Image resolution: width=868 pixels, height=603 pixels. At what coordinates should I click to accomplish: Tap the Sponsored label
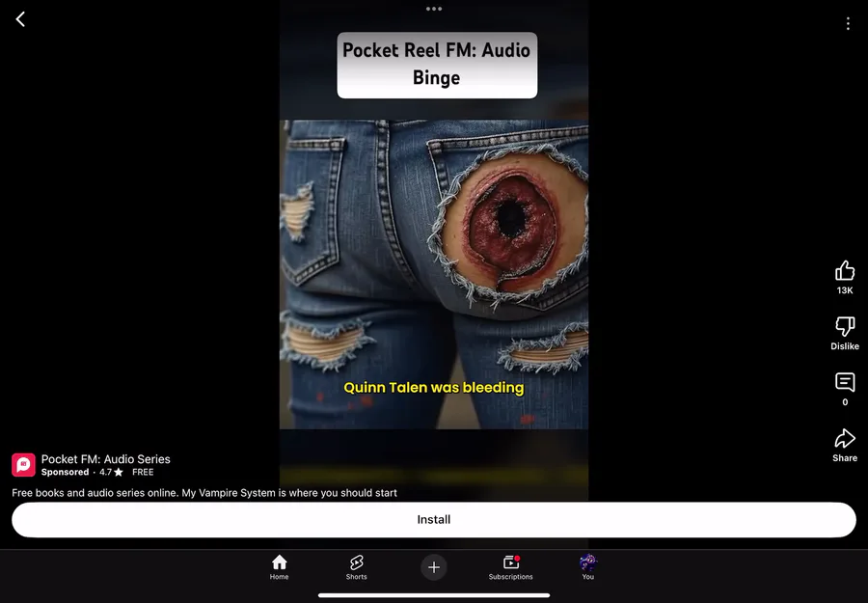point(65,473)
